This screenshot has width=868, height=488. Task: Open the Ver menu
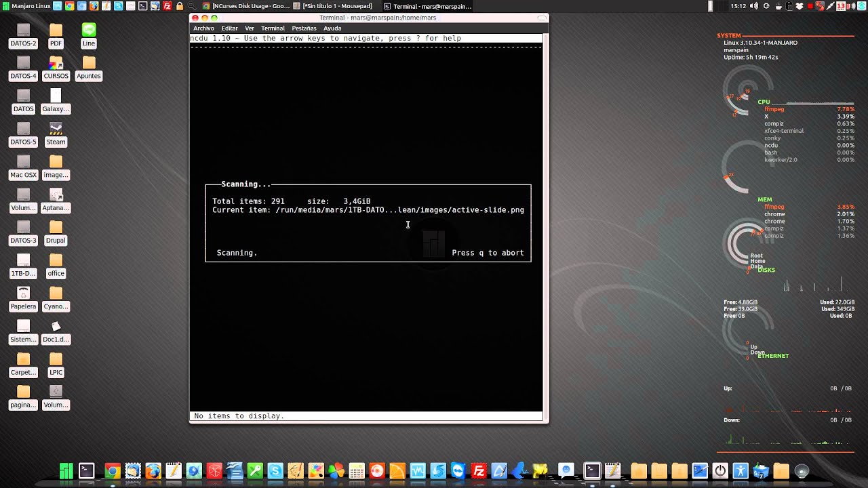[250, 28]
